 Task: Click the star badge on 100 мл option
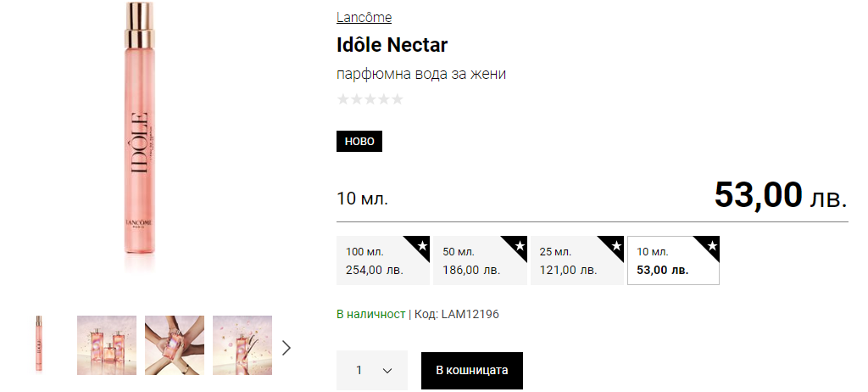[x=421, y=245]
